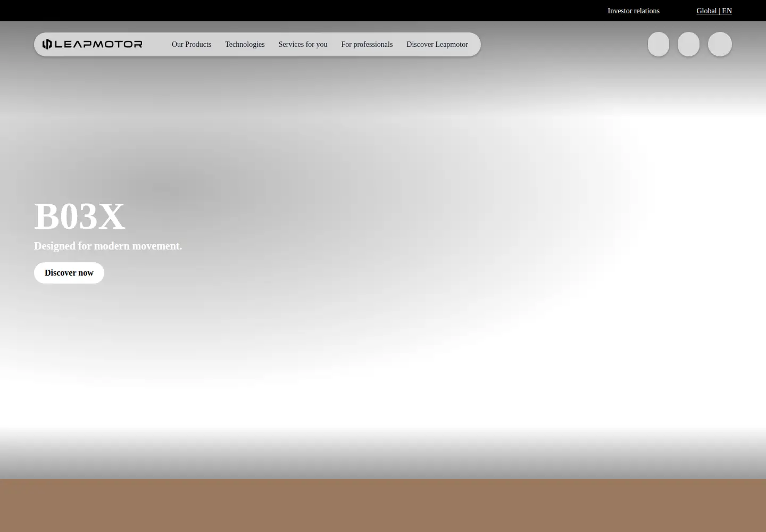Open the Discover Leapmotor menu

[437, 44]
